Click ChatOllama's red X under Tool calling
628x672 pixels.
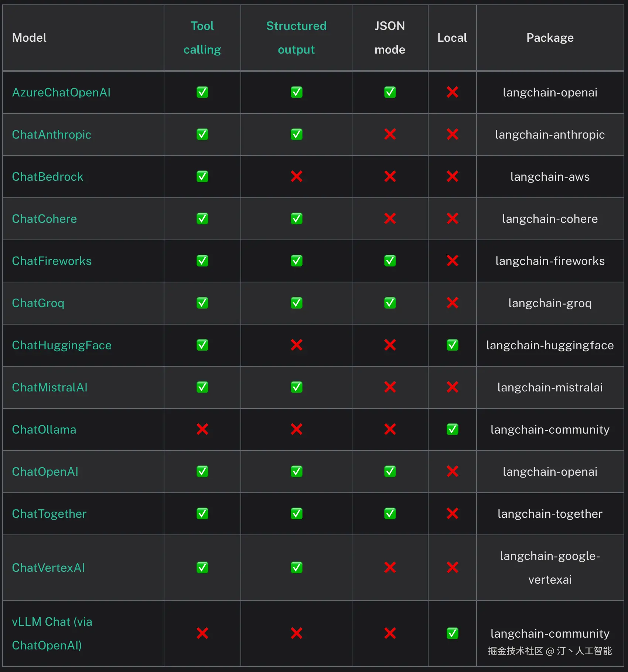[202, 430]
